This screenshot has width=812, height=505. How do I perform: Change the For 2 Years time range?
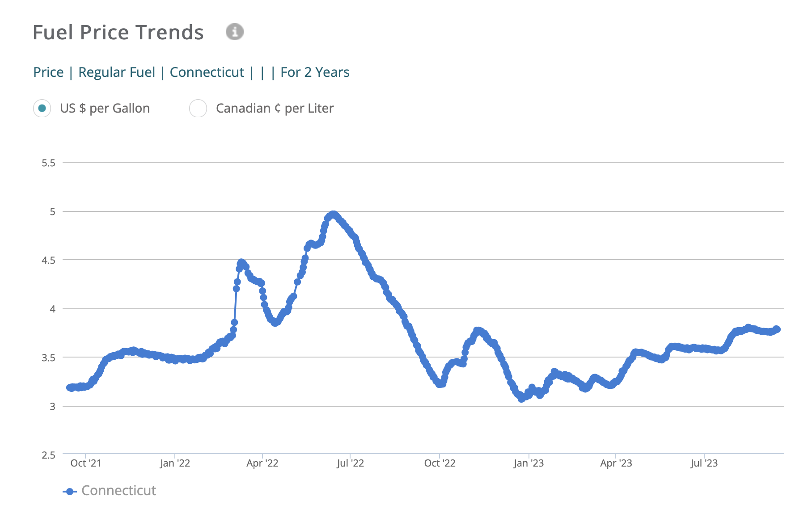pyautogui.click(x=315, y=72)
